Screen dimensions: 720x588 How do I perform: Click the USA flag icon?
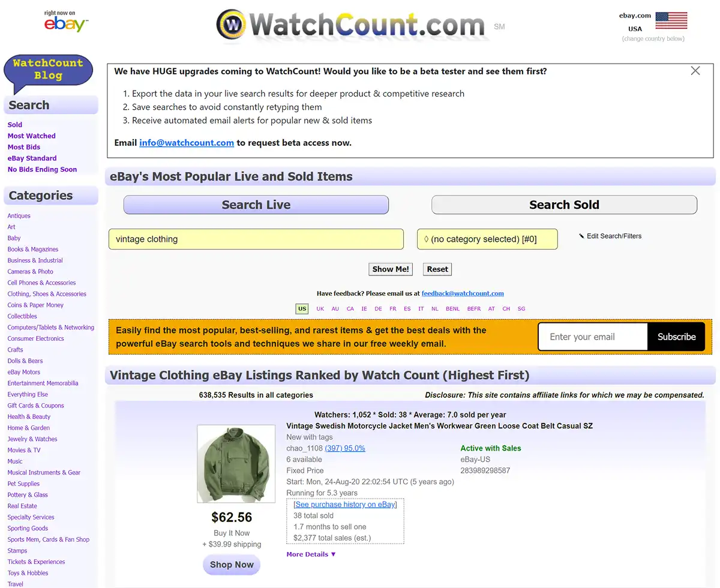[670, 19]
